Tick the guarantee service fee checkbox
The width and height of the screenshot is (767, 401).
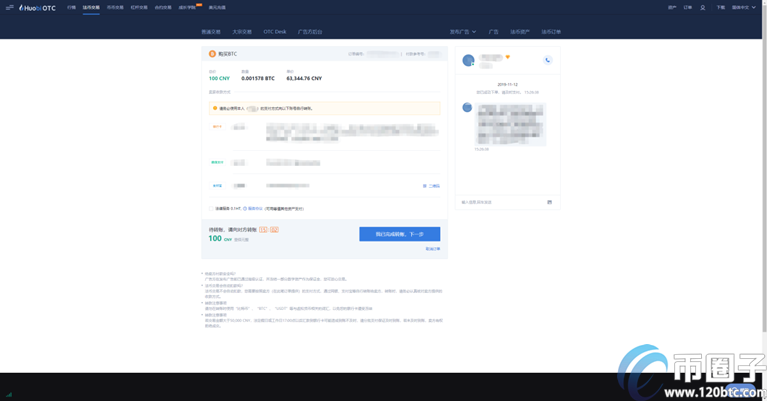[x=212, y=209]
